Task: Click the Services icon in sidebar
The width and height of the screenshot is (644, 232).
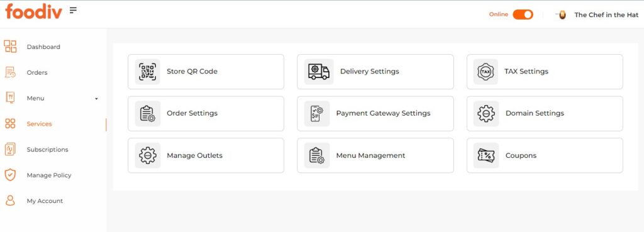Action: coord(10,124)
